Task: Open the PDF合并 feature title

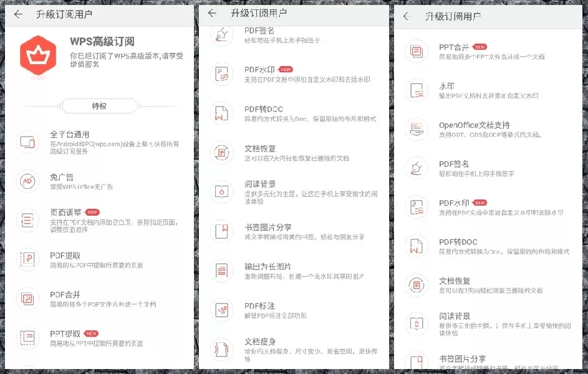Action: [x=65, y=295]
